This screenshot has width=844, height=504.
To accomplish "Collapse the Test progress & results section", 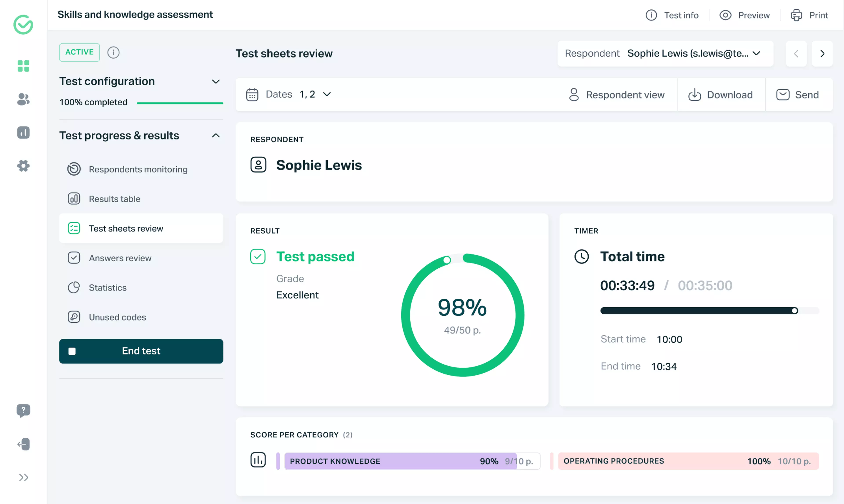I will 216,135.
